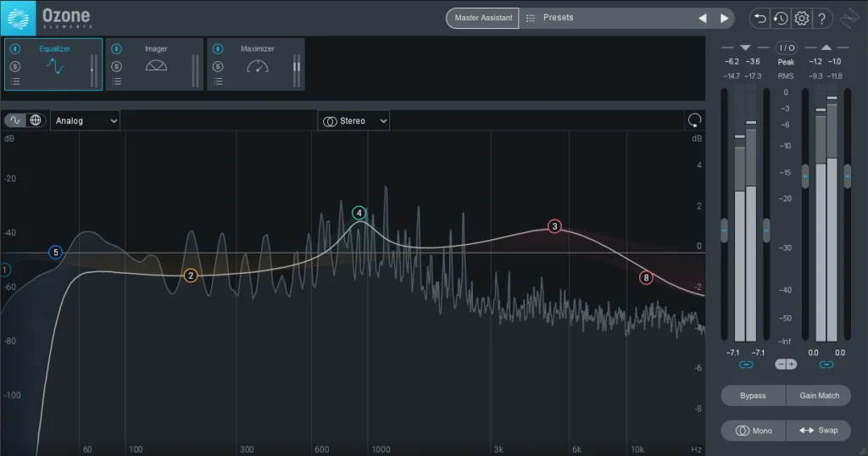Click the Master Assistant button
Viewport: 868px width, 456px height.
coord(483,18)
